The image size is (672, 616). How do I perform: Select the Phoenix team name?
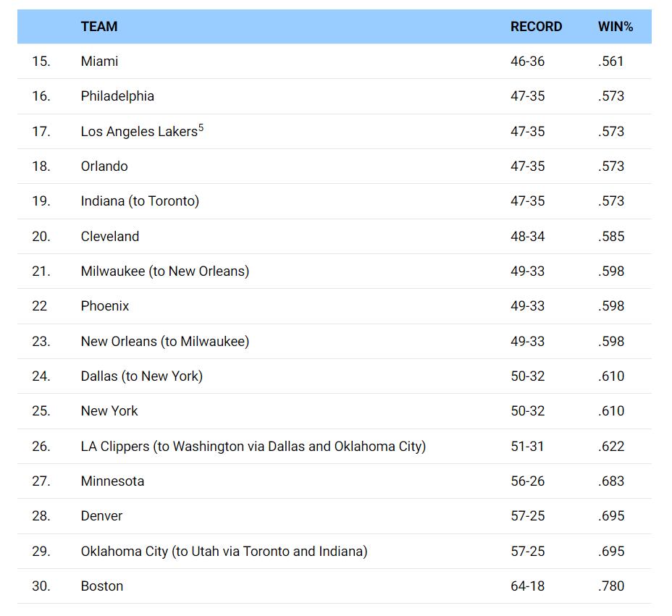point(105,306)
